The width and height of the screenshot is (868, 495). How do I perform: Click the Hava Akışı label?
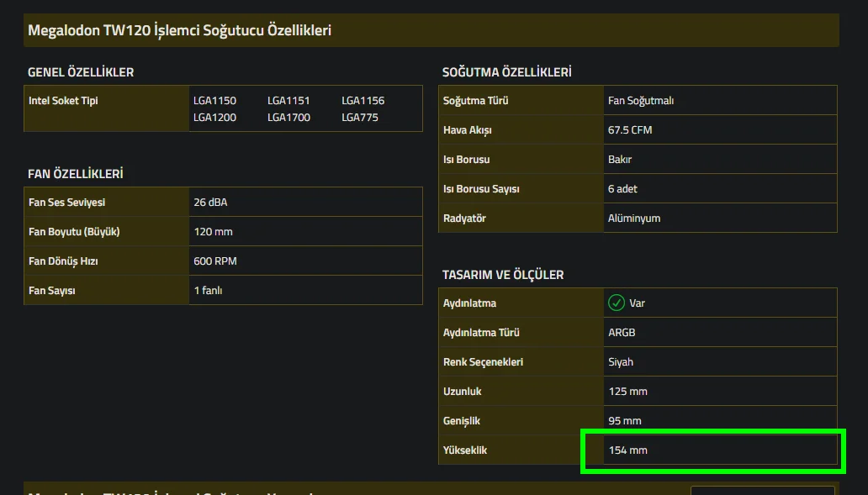467,130
